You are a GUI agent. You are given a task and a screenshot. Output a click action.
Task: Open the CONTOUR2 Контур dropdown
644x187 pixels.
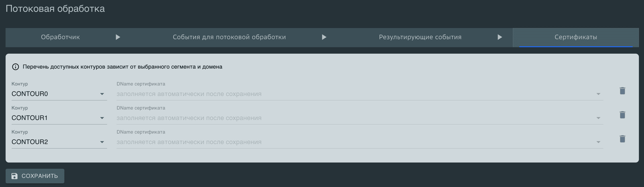point(102,142)
